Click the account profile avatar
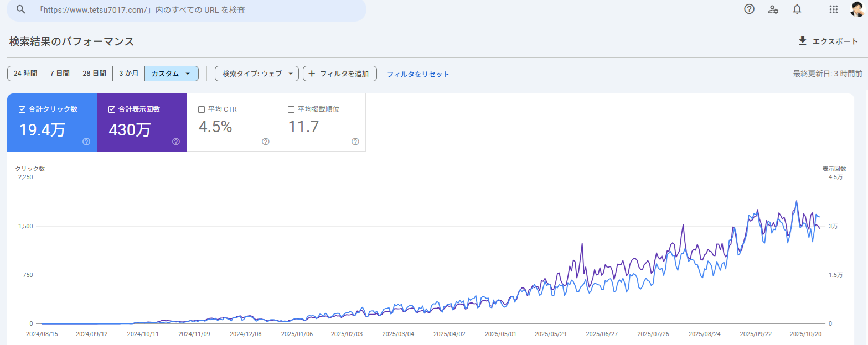868x345 pixels. (x=856, y=9)
